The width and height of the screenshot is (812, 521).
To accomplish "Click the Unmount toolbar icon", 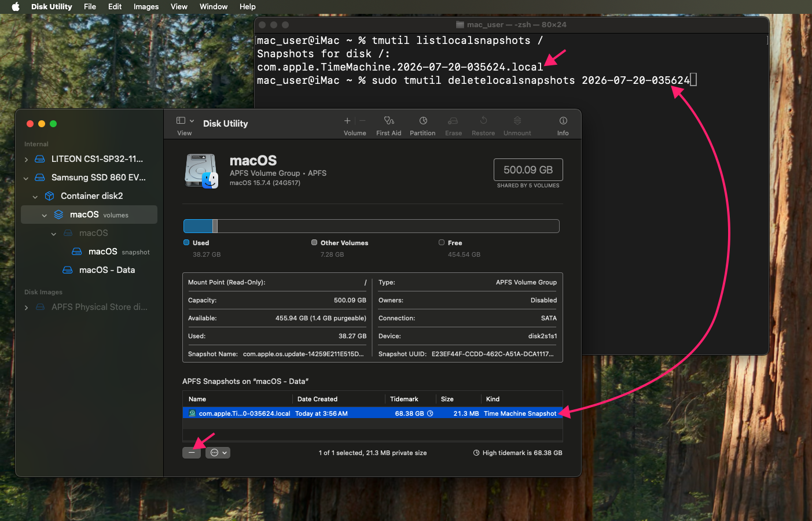I will (517, 120).
